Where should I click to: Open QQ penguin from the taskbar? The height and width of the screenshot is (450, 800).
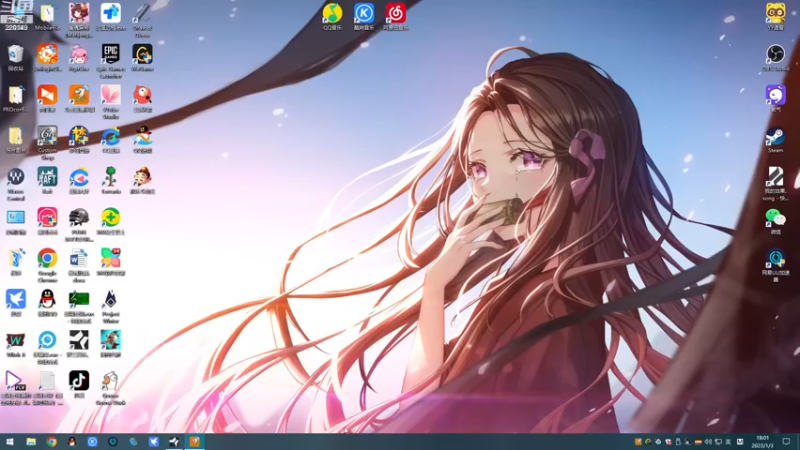72,442
